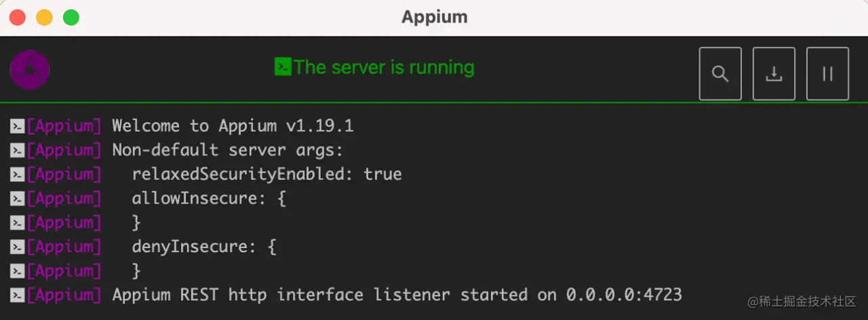The height and width of the screenshot is (320, 868).
Task: Download the raw server logs
Action: coord(774,74)
